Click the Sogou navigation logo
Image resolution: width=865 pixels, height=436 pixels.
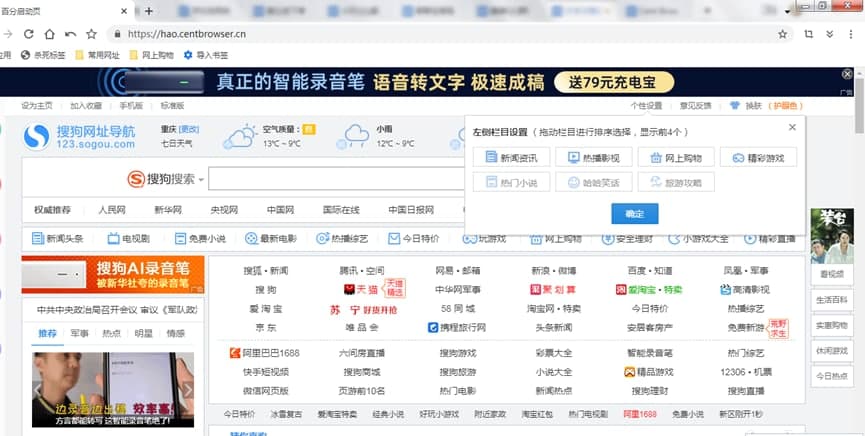37,137
